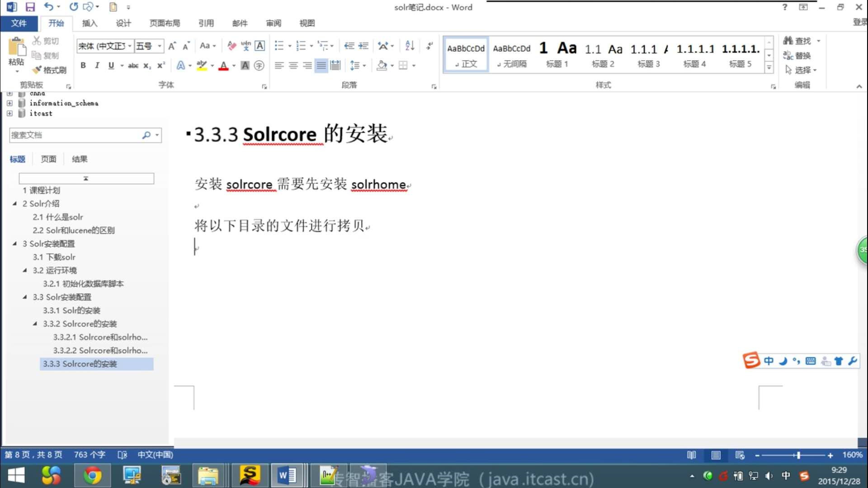Expand the styles gallery more arrow
The image size is (868, 488).
coord(769,68)
